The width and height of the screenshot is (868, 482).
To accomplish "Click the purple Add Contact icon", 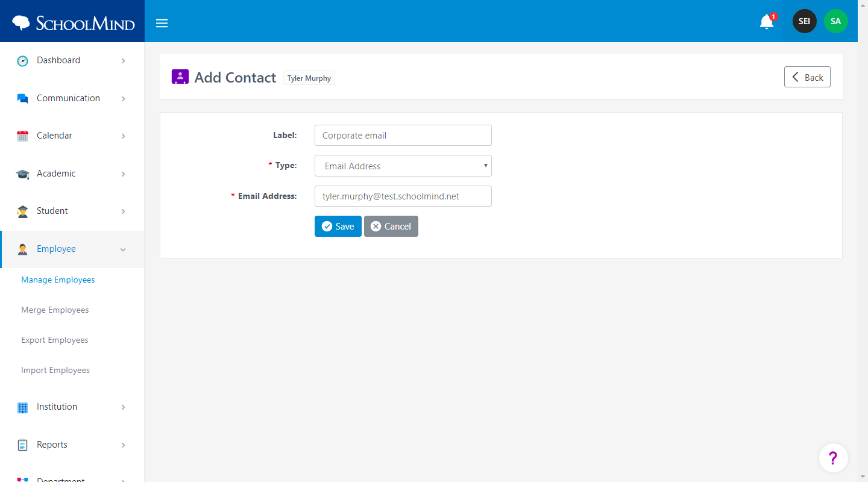I will pos(180,77).
